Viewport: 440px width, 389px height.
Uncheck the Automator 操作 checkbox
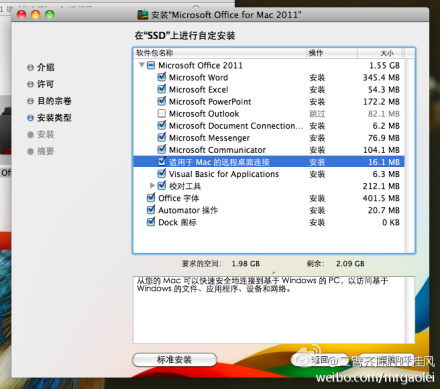pyautogui.click(x=151, y=210)
